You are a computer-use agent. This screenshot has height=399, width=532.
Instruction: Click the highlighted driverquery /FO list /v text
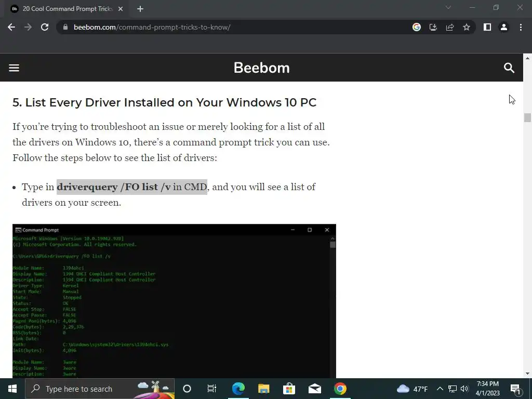click(114, 187)
